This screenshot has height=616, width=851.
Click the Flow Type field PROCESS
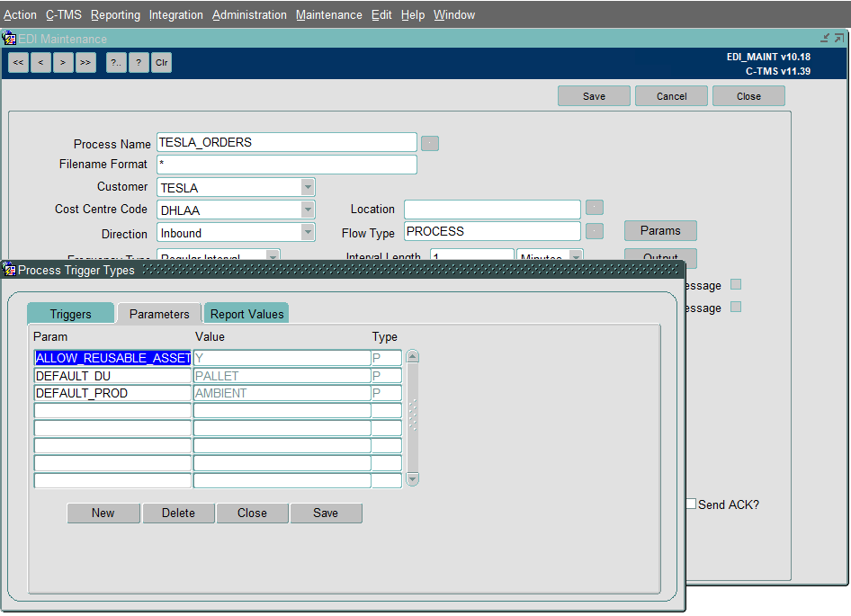tap(492, 231)
